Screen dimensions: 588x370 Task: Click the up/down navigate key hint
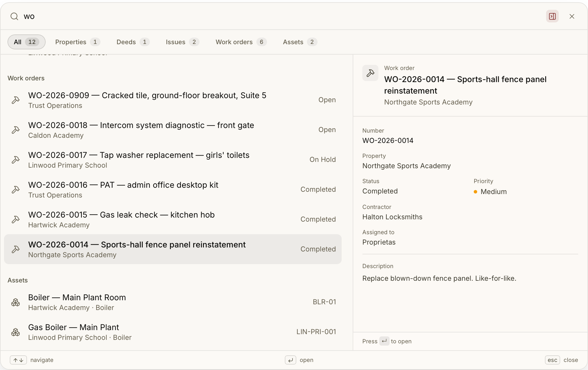(18, 360)
